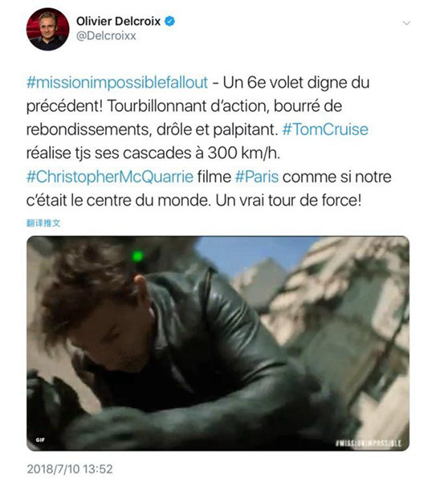Open the #TomCruise hashtag
The height and width of the screenshot is (482, 448).
coord(325,129)
